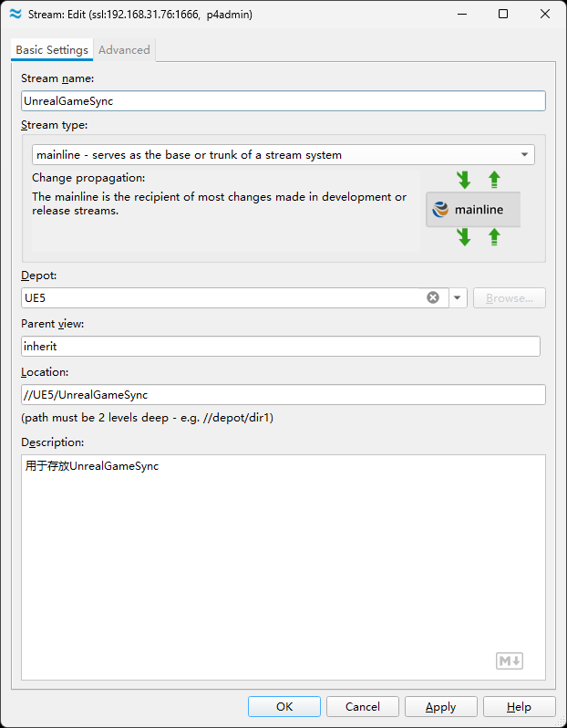The height and width of the screenshot is (728, 567).
Task: Confirm with the OK button
Action: (x=284, y=707)
